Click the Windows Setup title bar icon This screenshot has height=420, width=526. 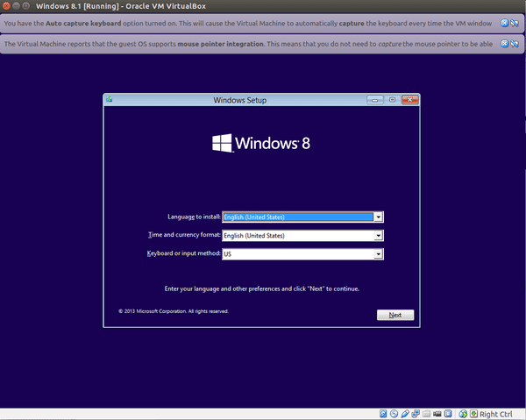[x=110, y=100]
